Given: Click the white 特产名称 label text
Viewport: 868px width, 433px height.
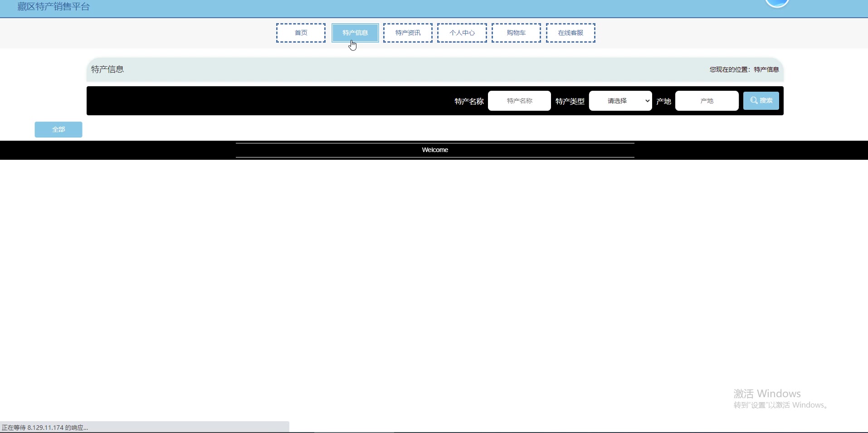Looking at the screenshot, I should [469, 101].
